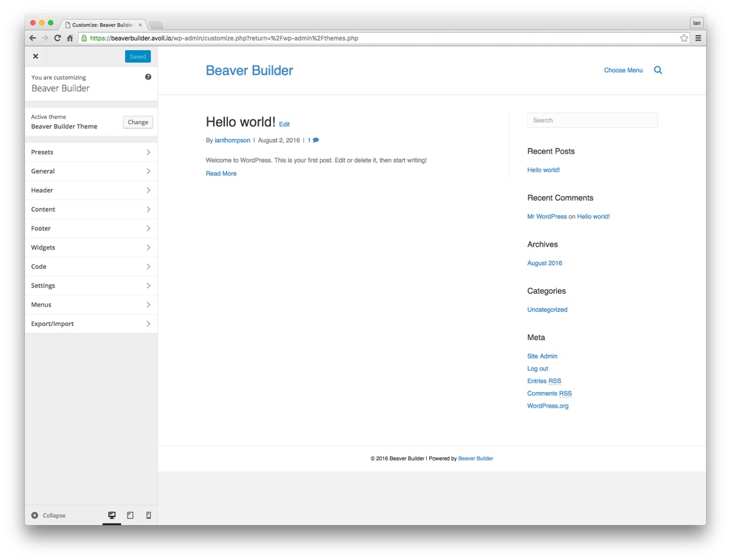Viewport: 731px width, 560px height.
Task: Click the Edit link beside post title
Action: tap(284, 124)
